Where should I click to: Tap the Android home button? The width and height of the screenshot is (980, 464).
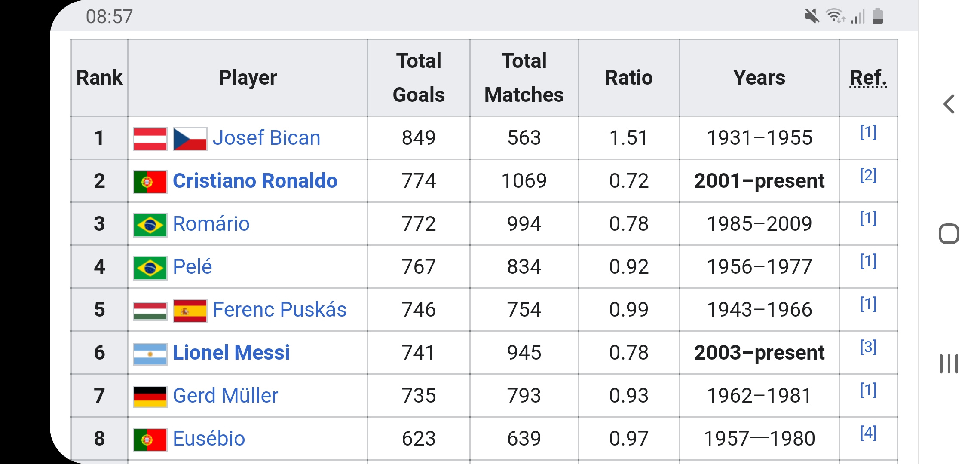tap(949, 234)
